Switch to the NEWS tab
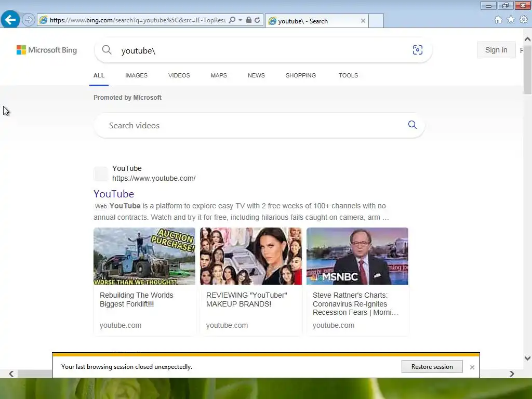This screenshot has width=532, height=399. pos(256,75)
